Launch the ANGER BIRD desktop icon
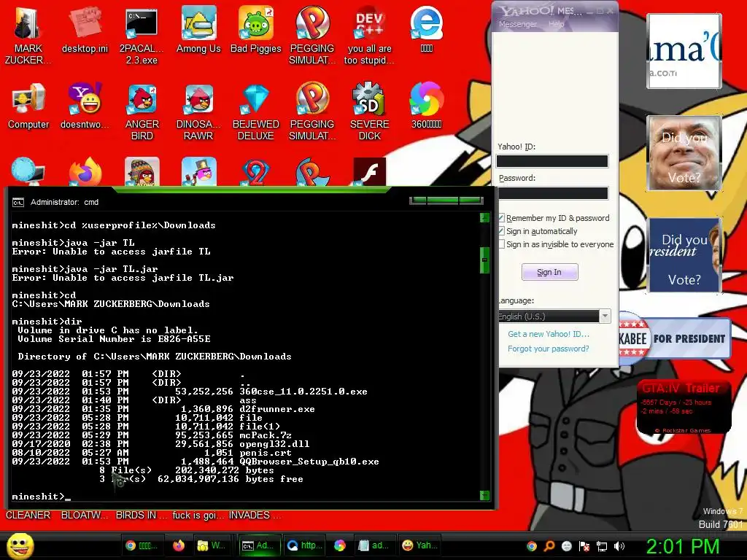The image size is (747, 560). (142, 112)
